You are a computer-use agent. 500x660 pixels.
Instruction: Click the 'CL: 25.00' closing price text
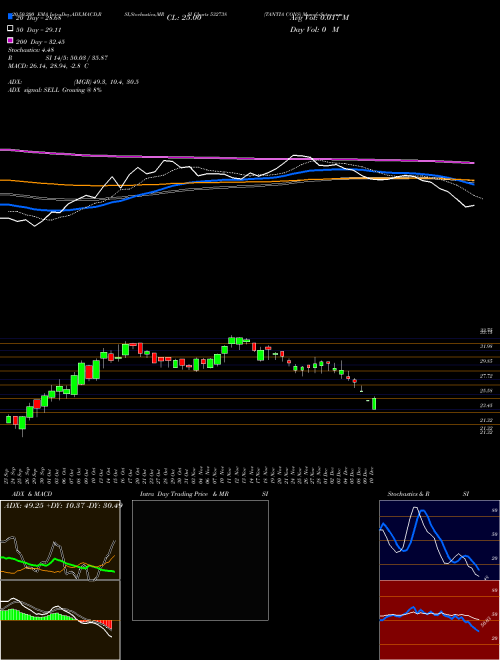184,18
